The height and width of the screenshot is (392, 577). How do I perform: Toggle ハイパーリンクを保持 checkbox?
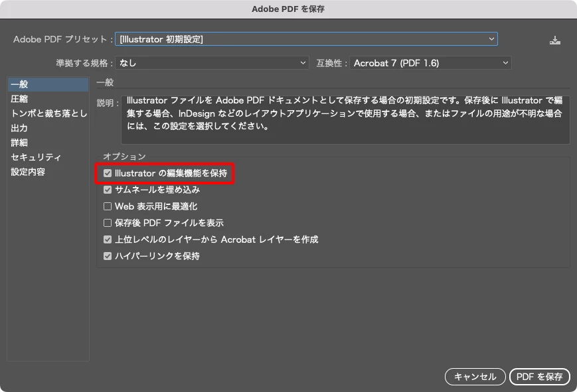108,256
